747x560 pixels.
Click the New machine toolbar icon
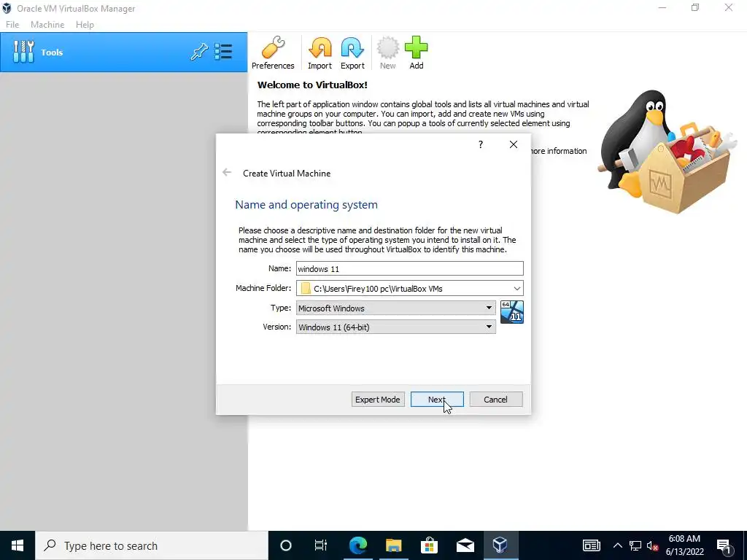pos(388,52)
